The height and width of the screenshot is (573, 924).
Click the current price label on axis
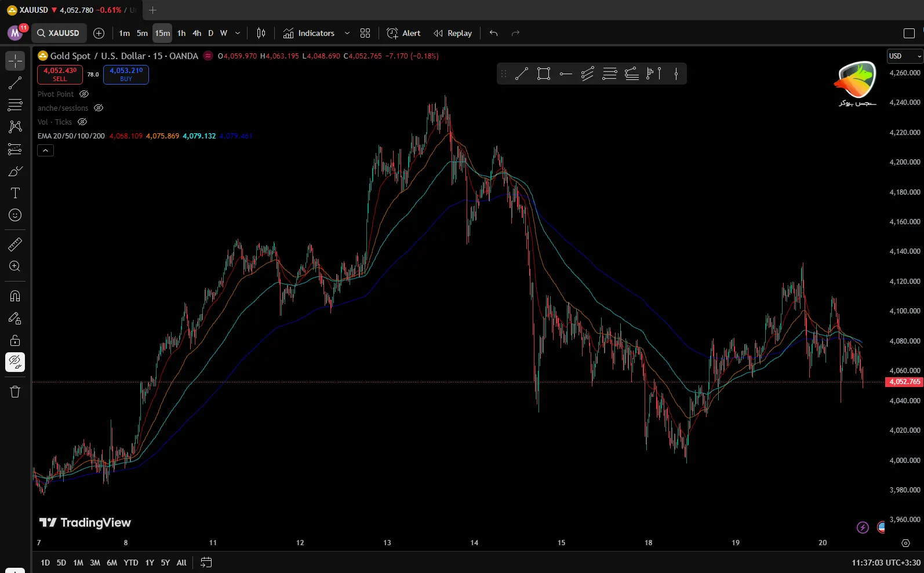tap(904, 382)
